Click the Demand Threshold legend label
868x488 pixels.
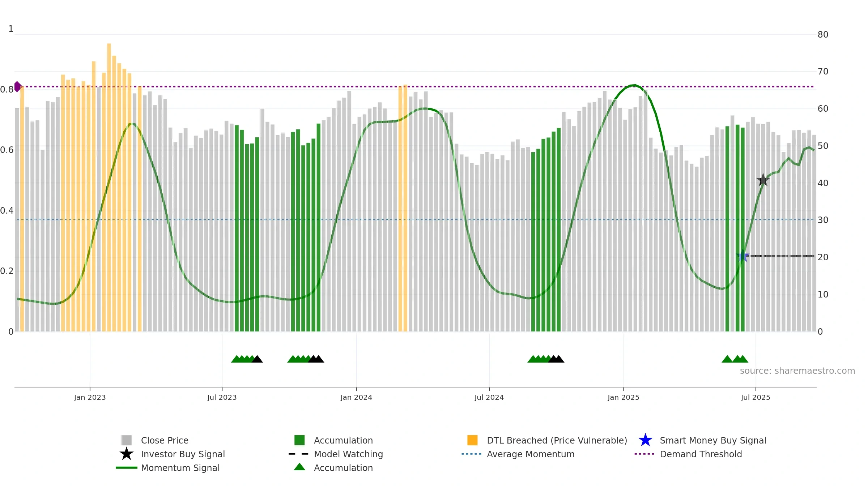pyautogui.click(x=701, y=454)
